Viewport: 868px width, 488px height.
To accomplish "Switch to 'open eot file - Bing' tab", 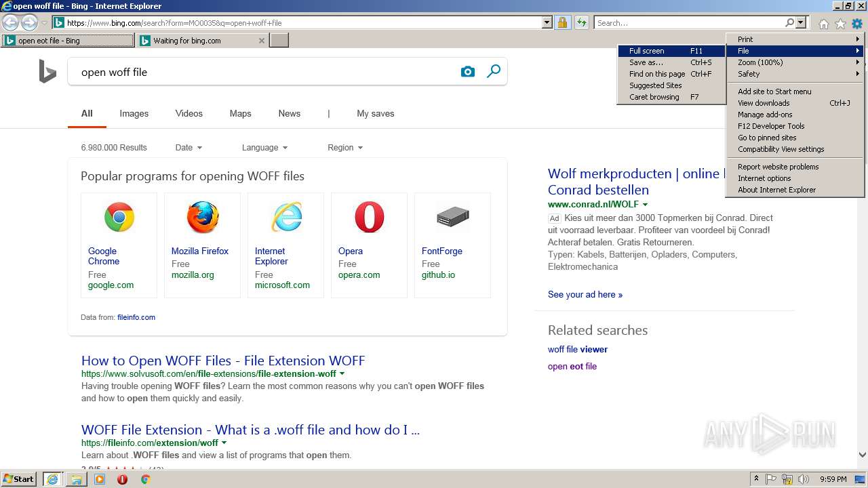I will coord(68,41).
